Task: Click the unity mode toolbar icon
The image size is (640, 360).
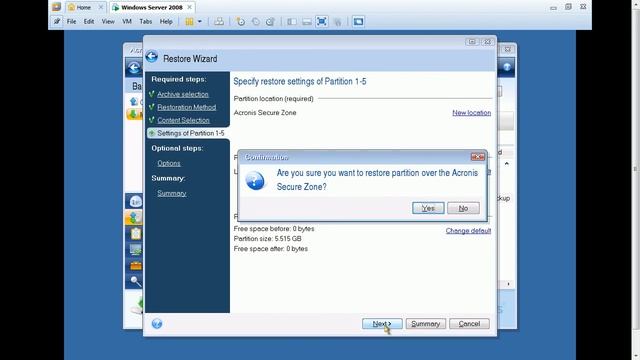Action: click(338, 22)
